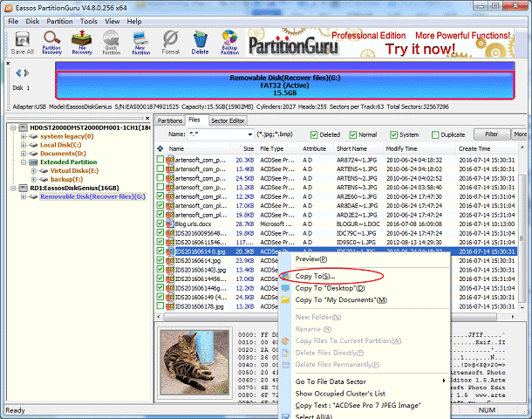The height and width of the screenshot is (419, 532).
Task: Click the RD1 EassosDiskGenius disk icon
Action: click(x=23, y=188)
